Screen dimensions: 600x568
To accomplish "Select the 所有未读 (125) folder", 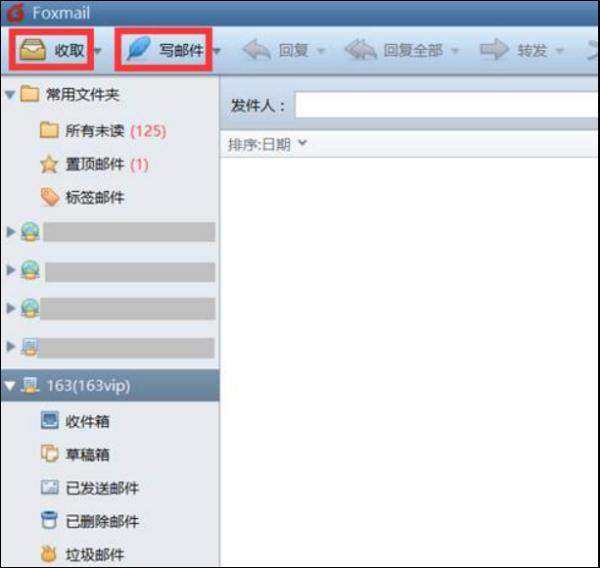I will pyautogui.click(x=103, y=131).
